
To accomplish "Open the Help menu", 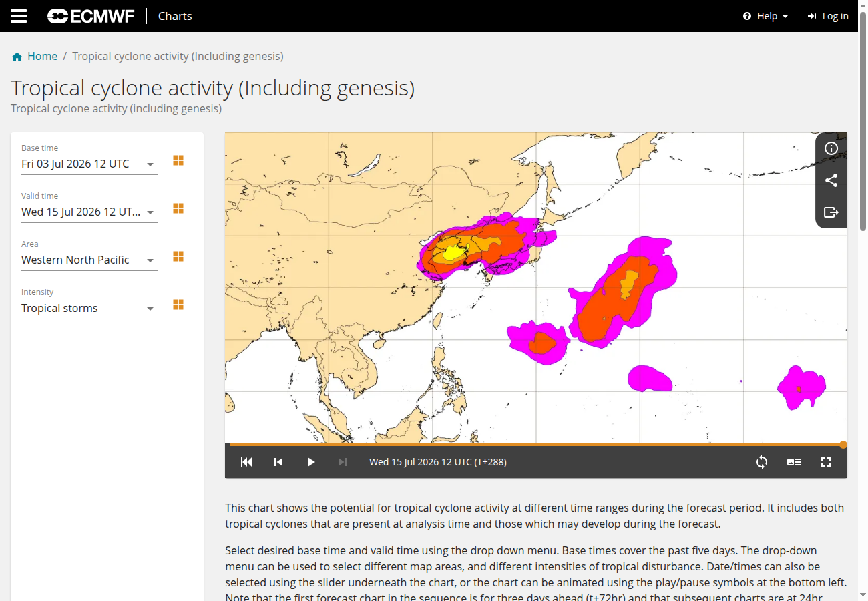I will [x=766, y=16].
